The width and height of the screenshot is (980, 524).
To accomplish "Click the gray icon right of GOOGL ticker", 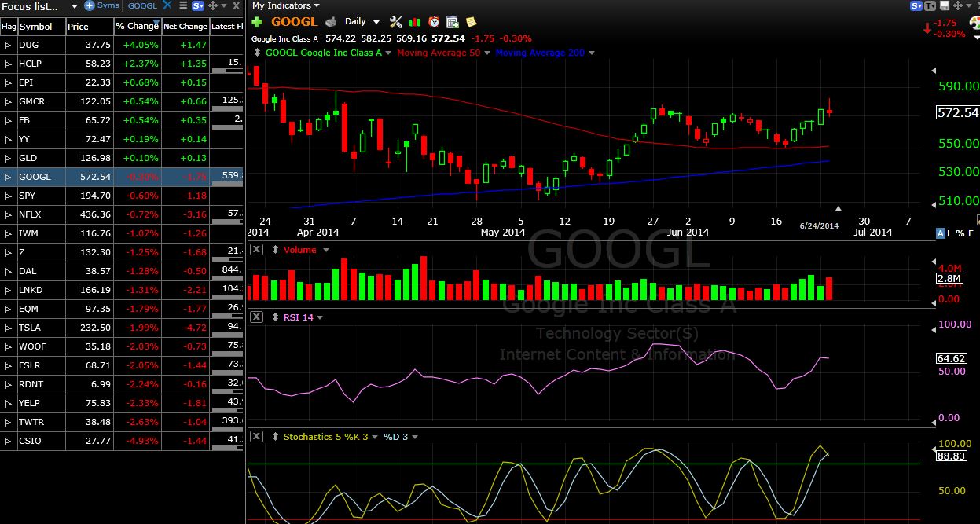I will click(x=331, y=22).
